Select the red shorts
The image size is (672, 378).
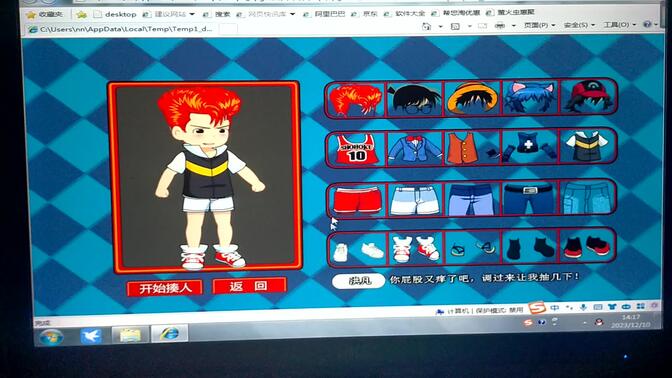coord(357,200)
